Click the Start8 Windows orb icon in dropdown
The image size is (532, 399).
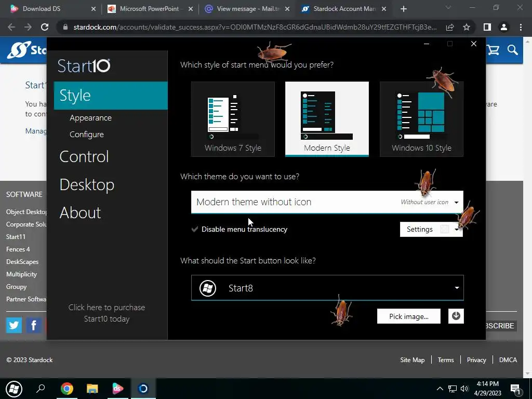tap(208, 288)
